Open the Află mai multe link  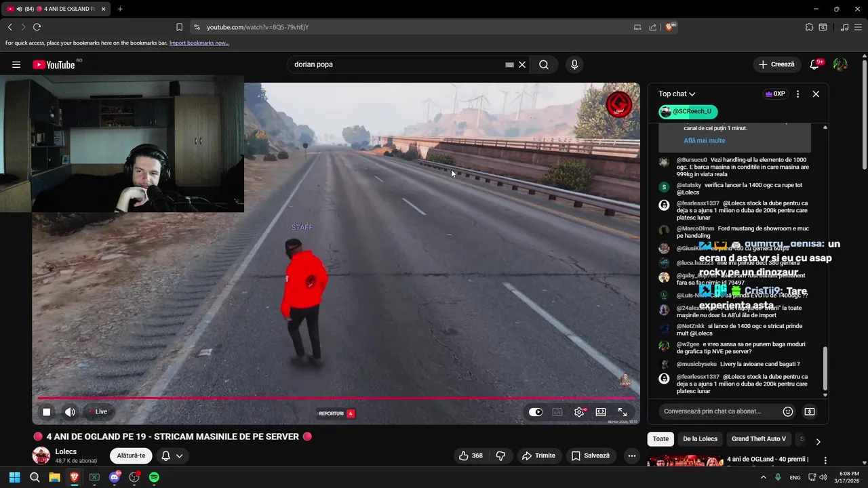tap(704, 140)
